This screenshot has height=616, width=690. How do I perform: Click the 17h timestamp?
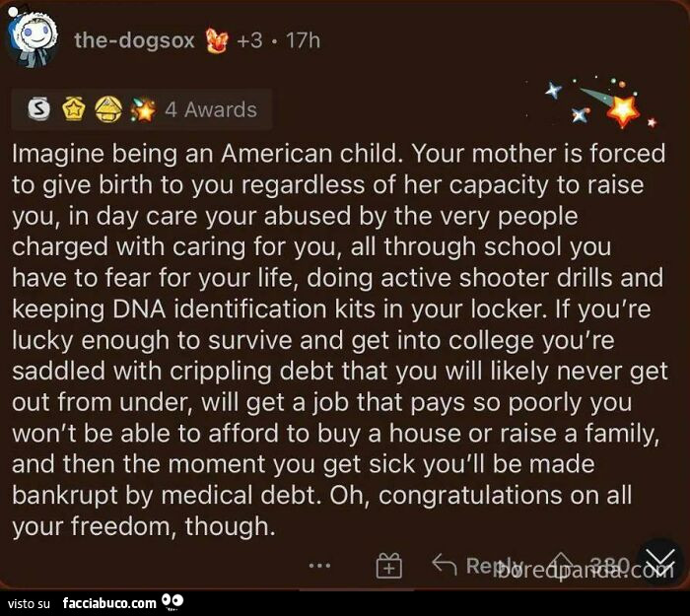302,41
